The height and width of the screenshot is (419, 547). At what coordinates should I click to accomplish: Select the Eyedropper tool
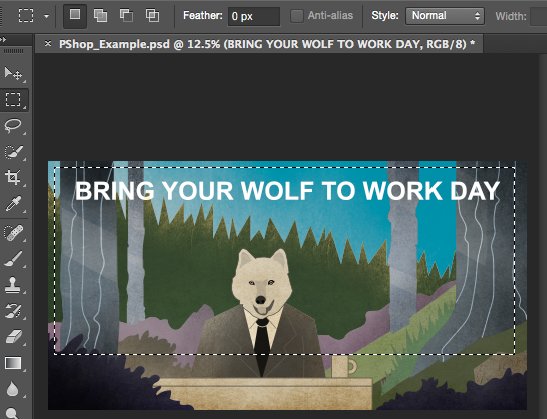click(x=13, y=204)
